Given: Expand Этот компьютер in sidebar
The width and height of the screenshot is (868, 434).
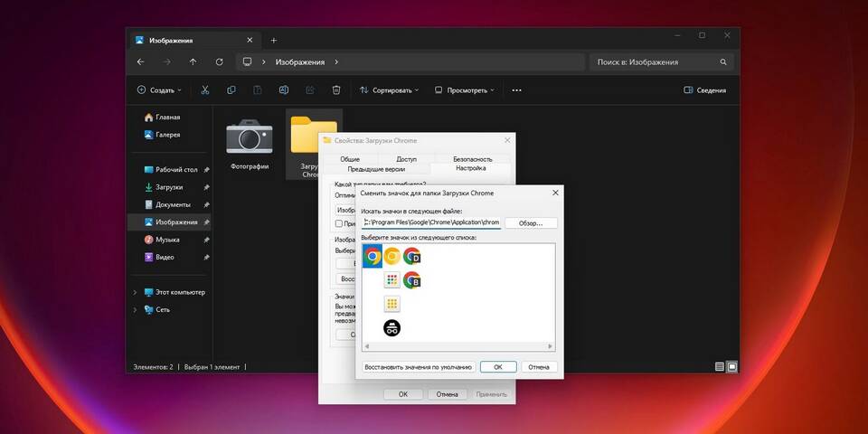Looking at the screenshot, I should point(135,292).
